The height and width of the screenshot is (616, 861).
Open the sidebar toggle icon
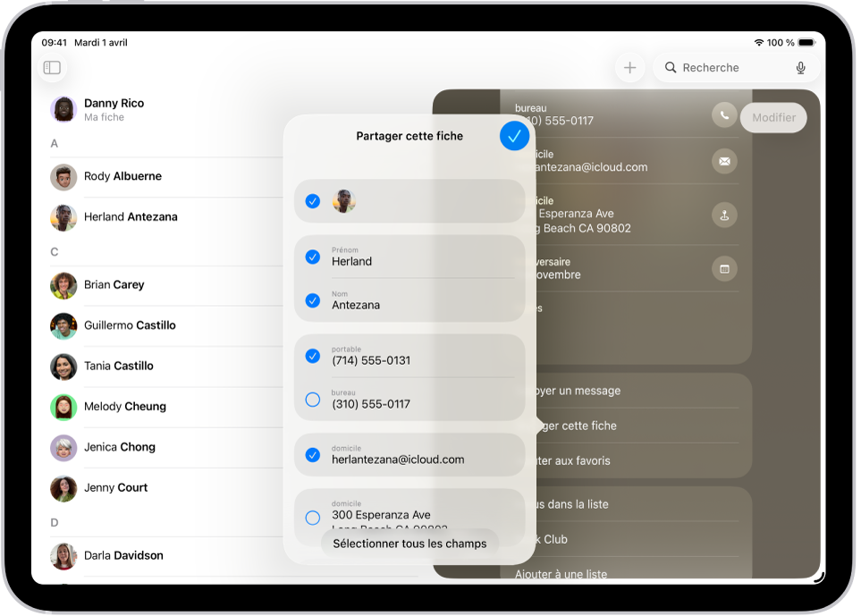(51, 67)
